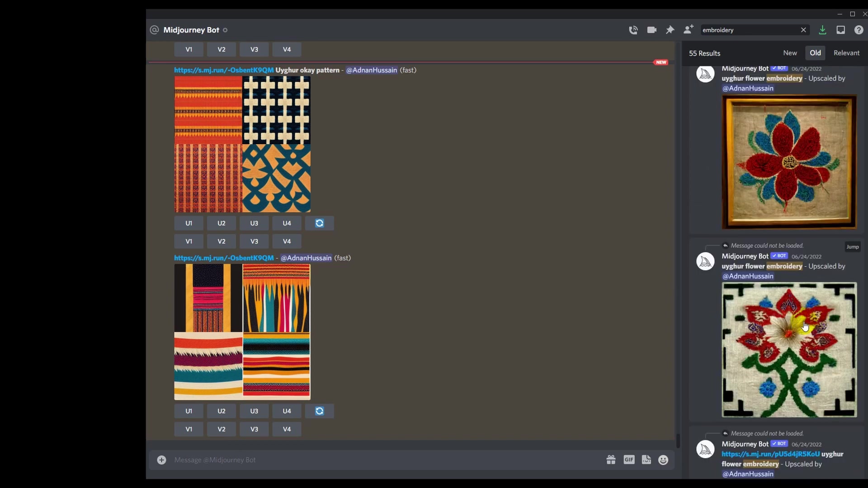Click the Message @Midjourney Bot input box
This screenshot has height=488, width=868.
[384, 460]
